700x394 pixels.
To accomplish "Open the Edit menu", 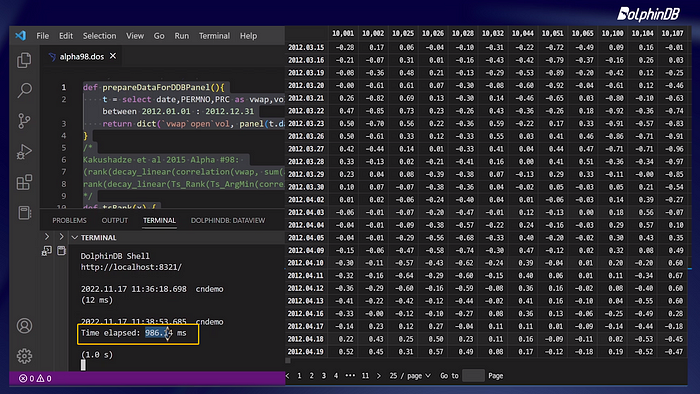I will coord(66,36).
